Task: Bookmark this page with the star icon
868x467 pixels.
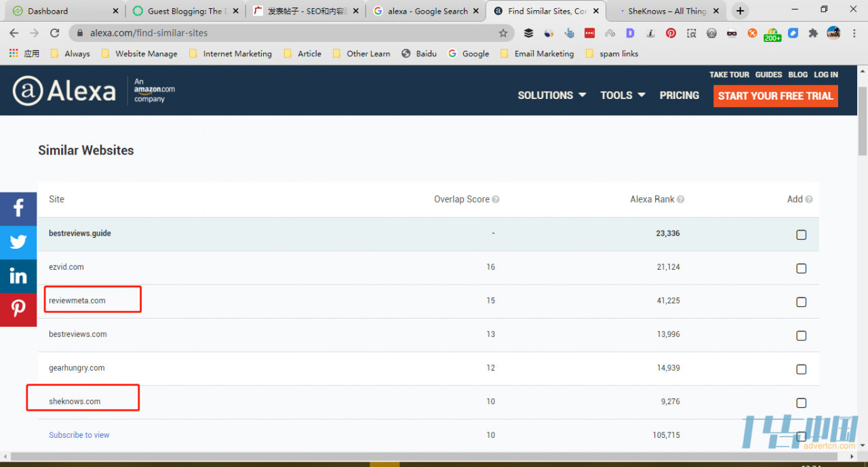Action: click(x=503, y=33)
